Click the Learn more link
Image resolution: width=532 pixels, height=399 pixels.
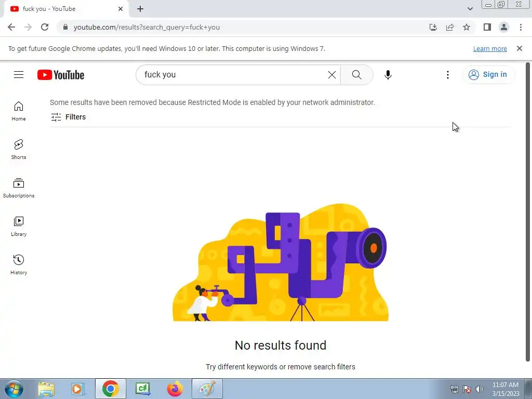click(490, 48)
